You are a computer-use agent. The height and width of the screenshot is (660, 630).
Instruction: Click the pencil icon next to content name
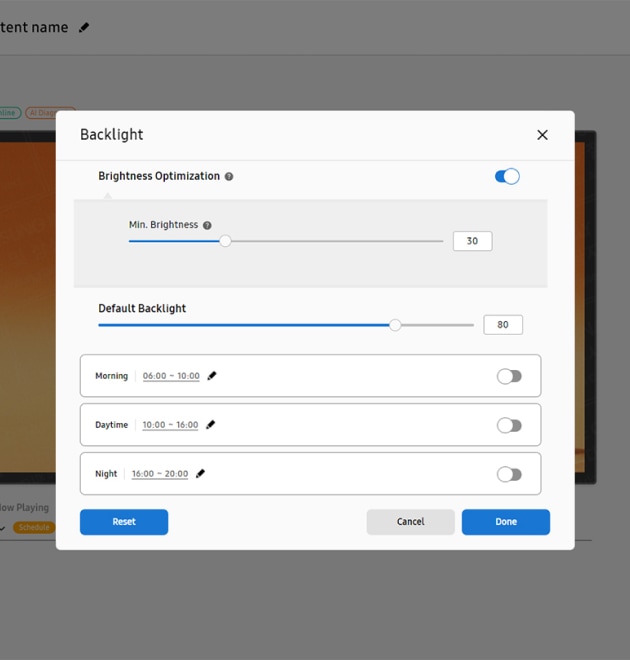tap(84, 27)
